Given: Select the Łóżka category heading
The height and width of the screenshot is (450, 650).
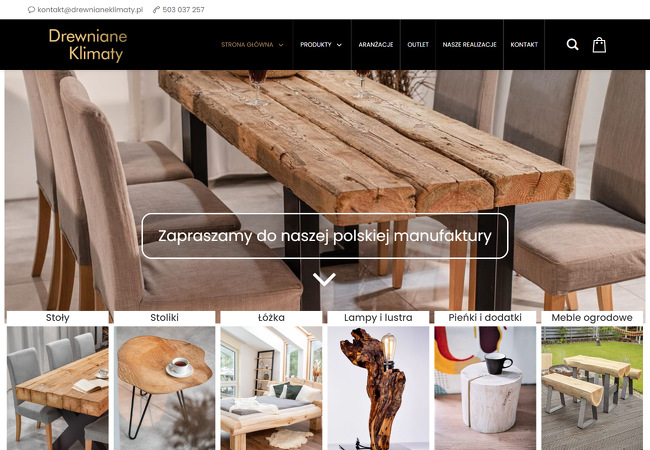Looking at the screenshot, I should point(271,318).
